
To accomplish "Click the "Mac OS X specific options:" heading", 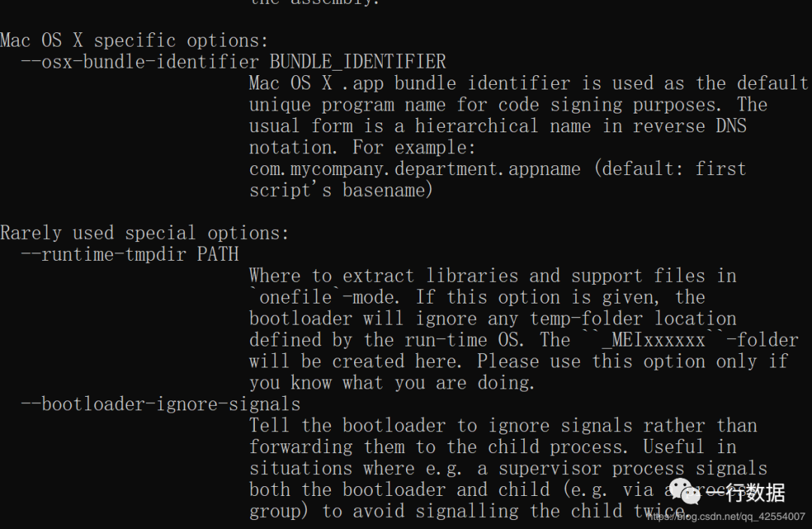I will [134, 40].
